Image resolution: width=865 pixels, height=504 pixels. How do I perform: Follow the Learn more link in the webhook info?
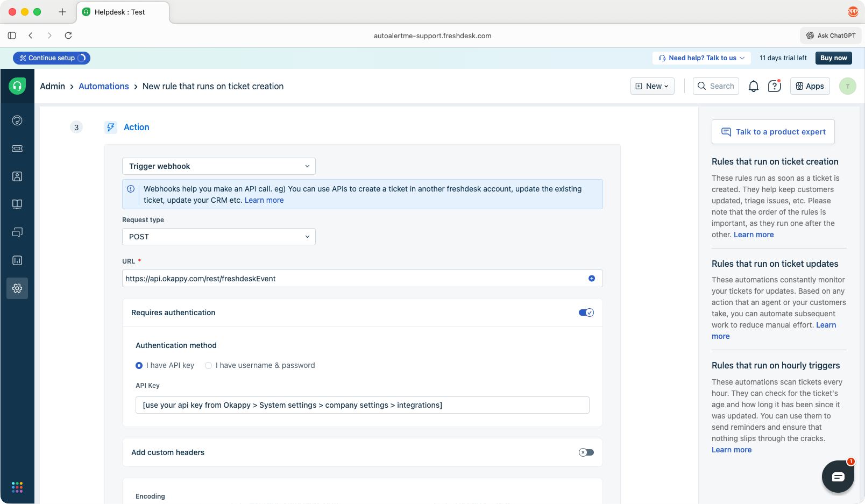(264, 200)
